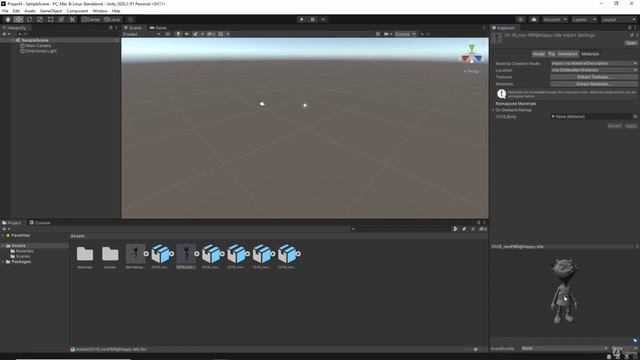The height and width of the screenshot is (360, 640).
Task: Toggle scene lighting in Scene view
Action: pos(178,34)
